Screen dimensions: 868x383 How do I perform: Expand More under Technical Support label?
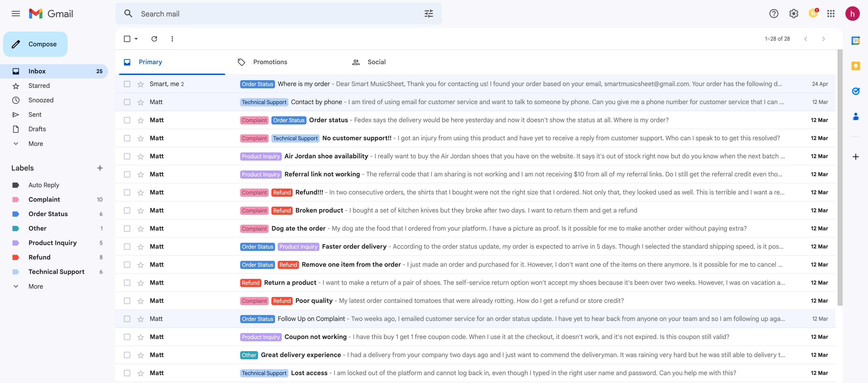(35, 286)
